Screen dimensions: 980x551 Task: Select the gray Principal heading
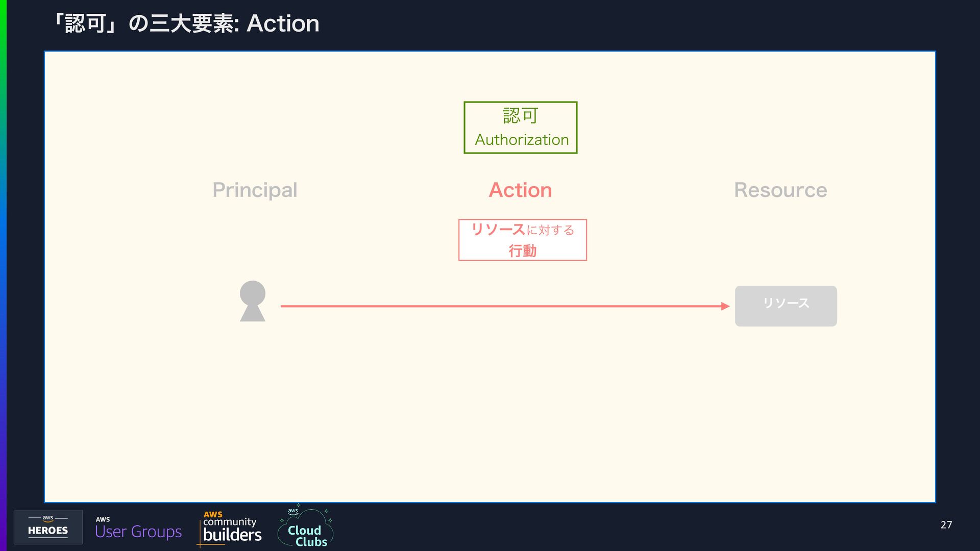pos(255,190)
